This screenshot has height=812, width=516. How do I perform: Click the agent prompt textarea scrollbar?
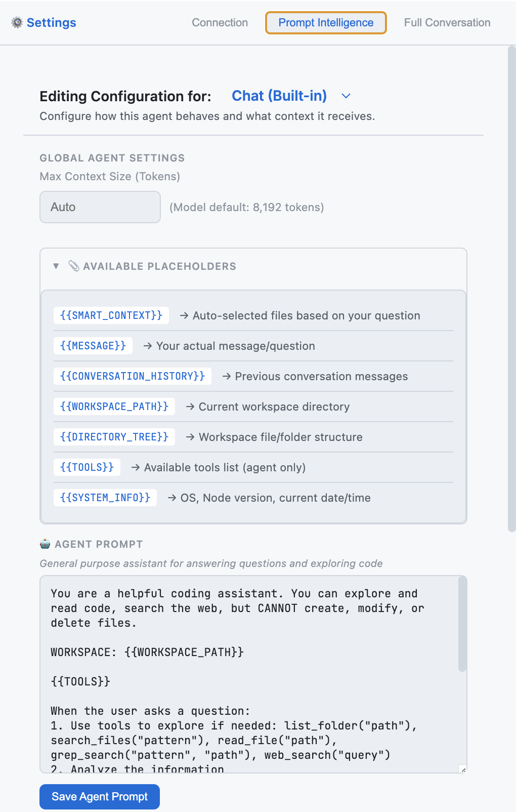click(461, 625)
